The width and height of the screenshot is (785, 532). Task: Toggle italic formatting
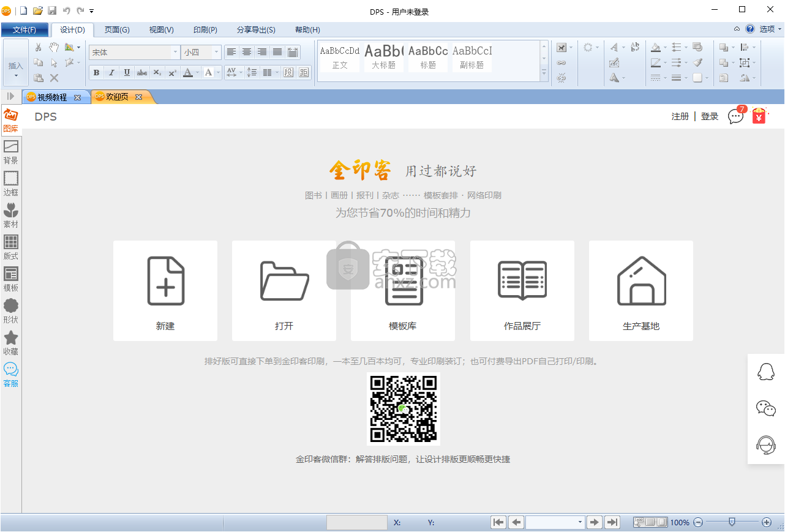pos(111,73)
